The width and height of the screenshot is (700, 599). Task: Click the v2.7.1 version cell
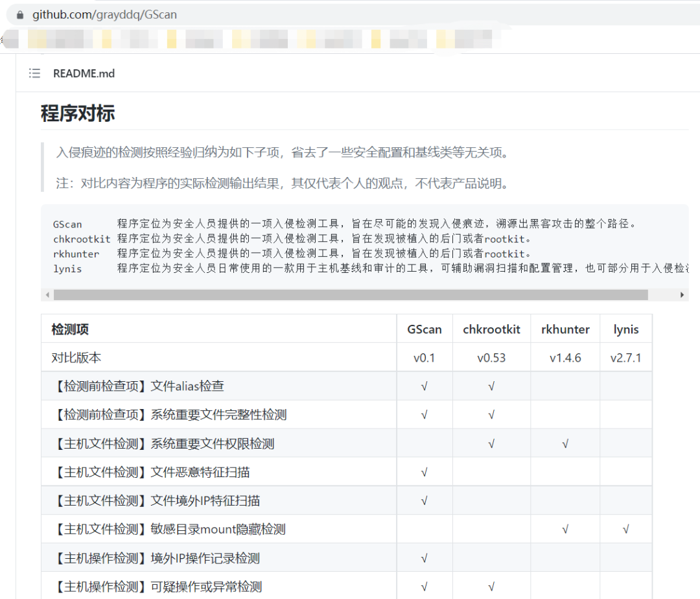click(626, 358)
